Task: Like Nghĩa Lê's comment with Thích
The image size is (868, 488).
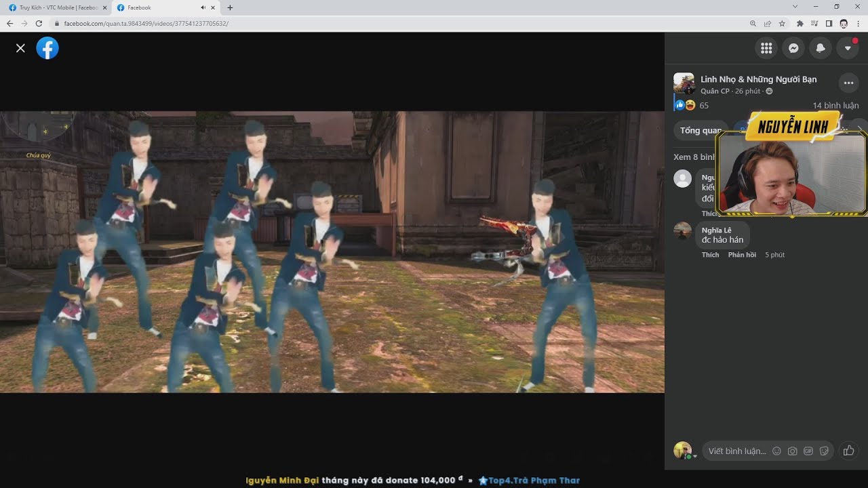Action: (710, 255)
